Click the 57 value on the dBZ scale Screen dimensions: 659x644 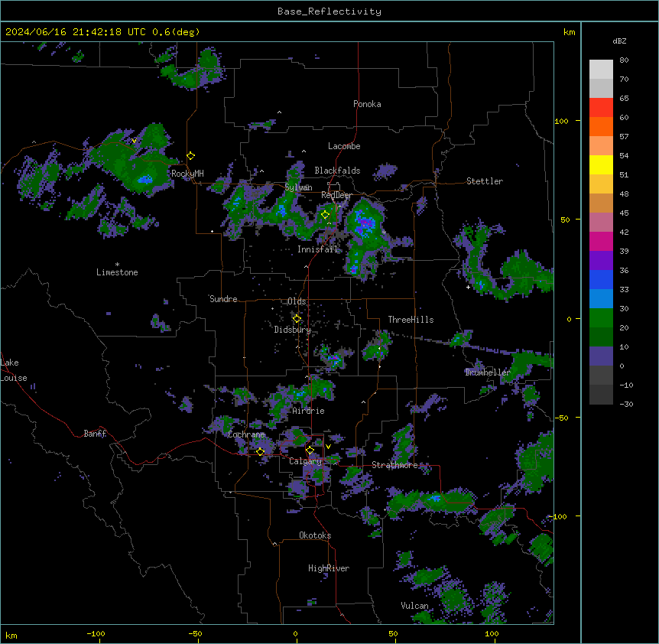tap(624, 137)
